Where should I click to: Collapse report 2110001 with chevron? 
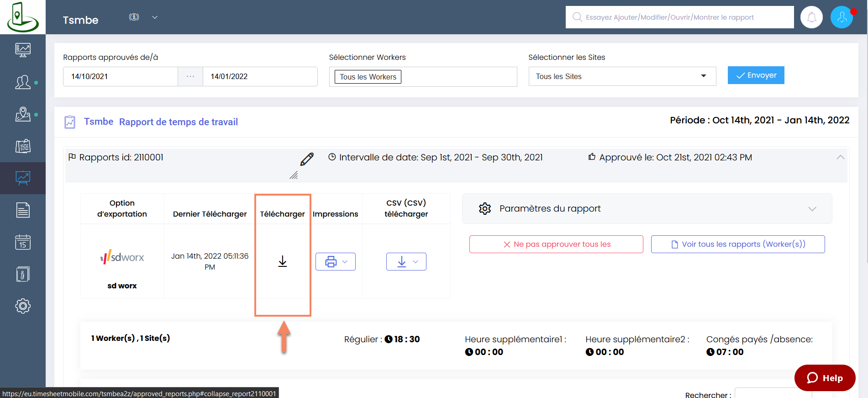pyautogui.click(x=840, y=157)
